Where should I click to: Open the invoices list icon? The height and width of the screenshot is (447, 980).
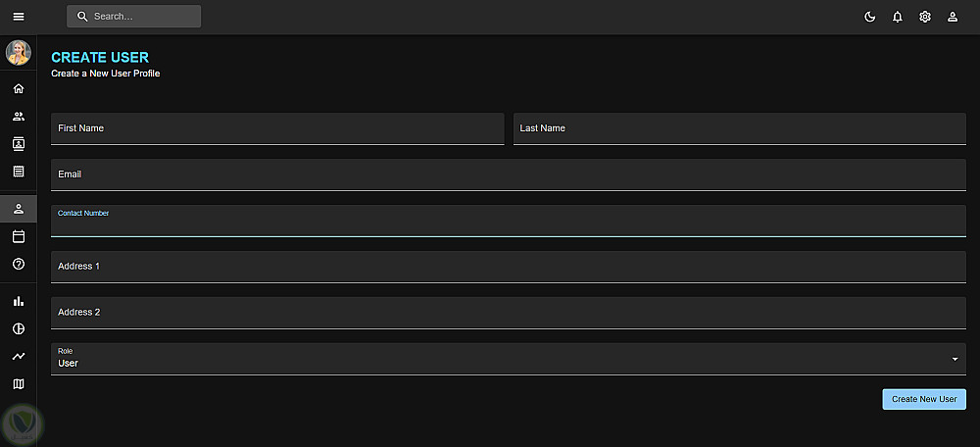pos(19,172)
